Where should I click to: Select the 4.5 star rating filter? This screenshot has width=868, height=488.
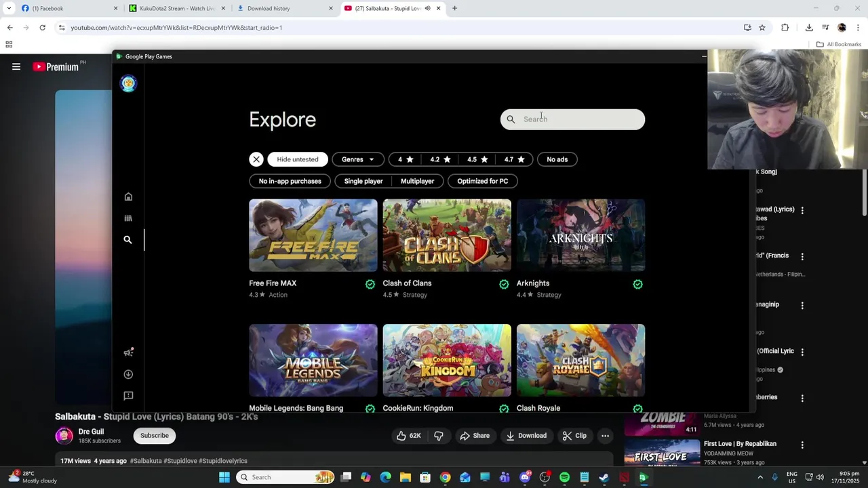[x=477, y=159]
